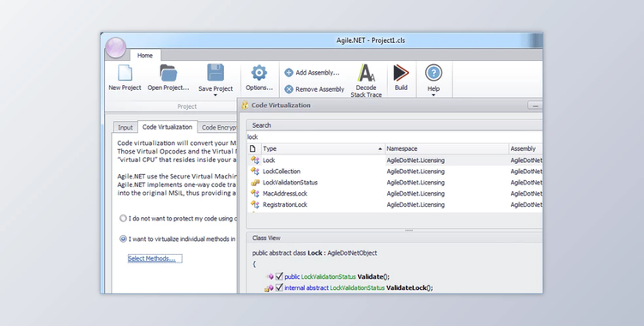Sort by the Assembly column header

pos(526,148)
